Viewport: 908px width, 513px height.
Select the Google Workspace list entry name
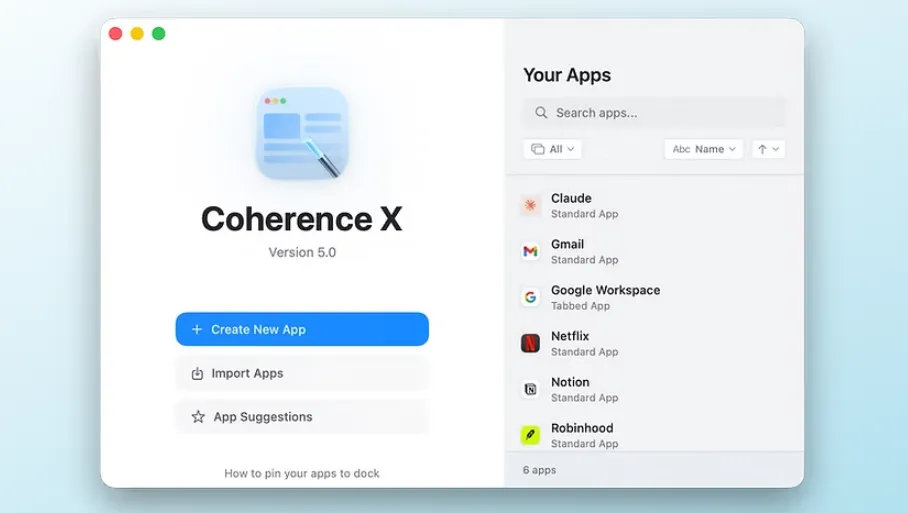(605, 290)
